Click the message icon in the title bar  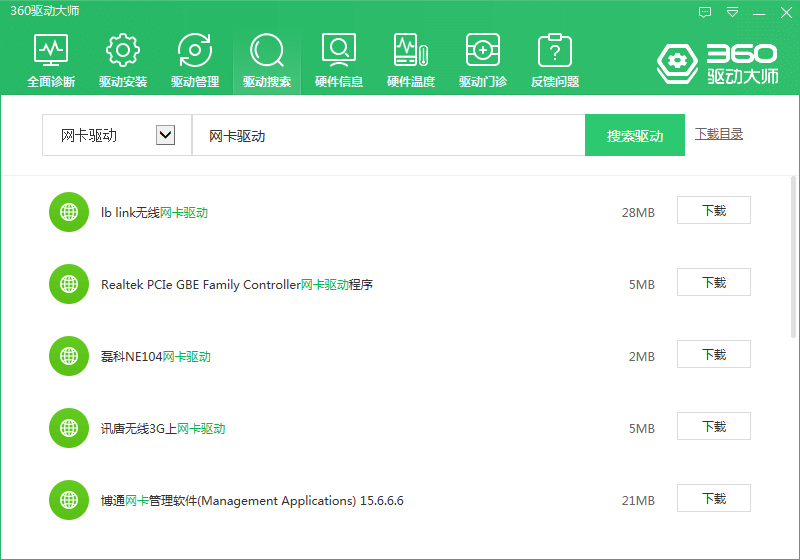click(705, 12)
